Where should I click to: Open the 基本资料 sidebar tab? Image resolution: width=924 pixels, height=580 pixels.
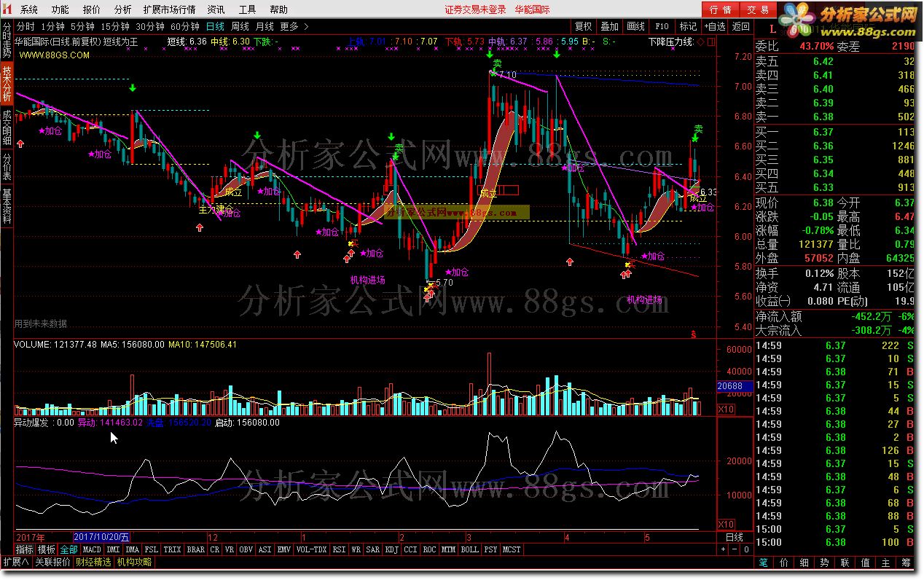(7, 206)
